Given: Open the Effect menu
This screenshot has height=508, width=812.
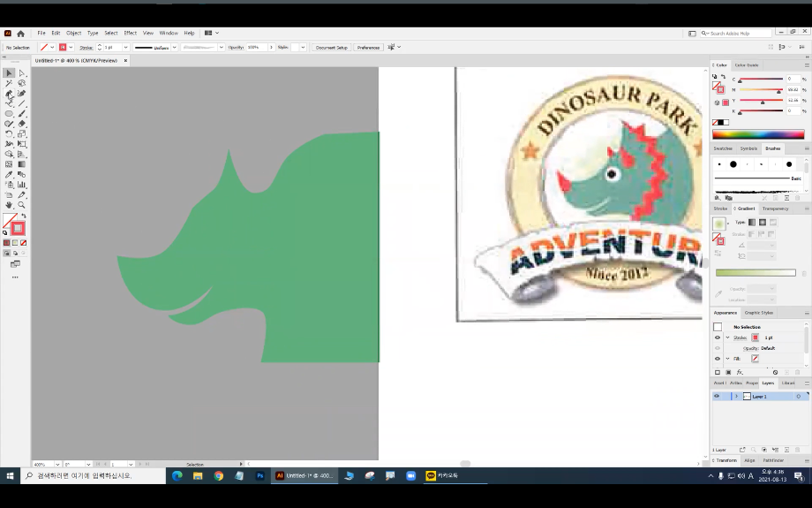Looking at the screenshot, I should (130, 33).
